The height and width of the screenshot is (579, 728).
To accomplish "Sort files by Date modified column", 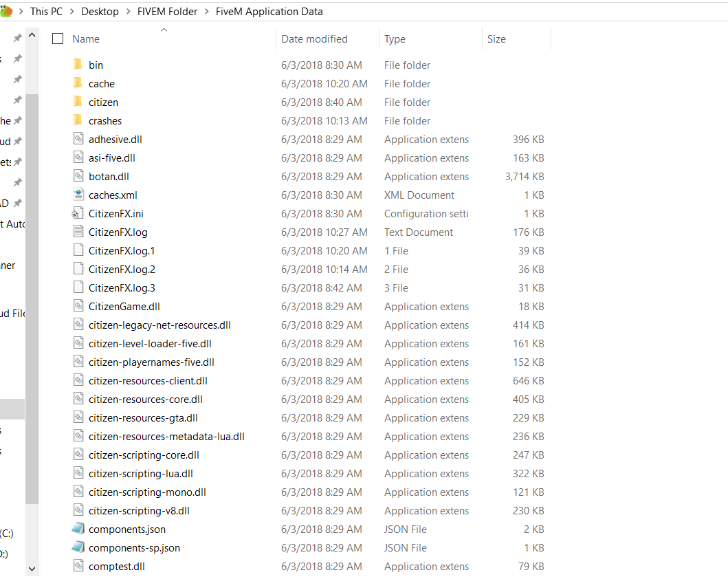I will tap(314, 39).
